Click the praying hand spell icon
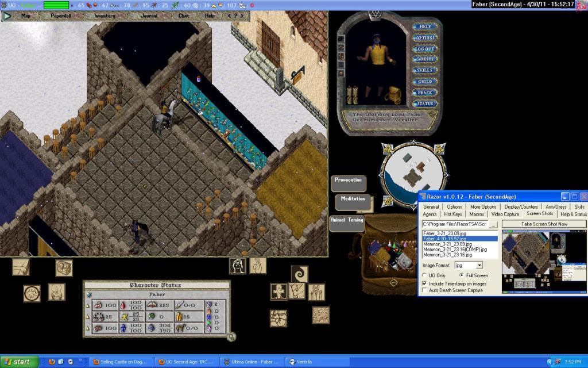 pyautogui.click(x=258, y=266)
